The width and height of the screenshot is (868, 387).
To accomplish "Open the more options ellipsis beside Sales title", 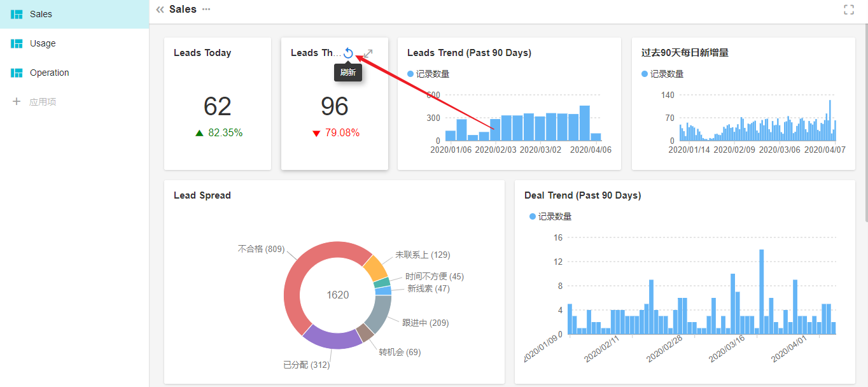I will 206,9.
